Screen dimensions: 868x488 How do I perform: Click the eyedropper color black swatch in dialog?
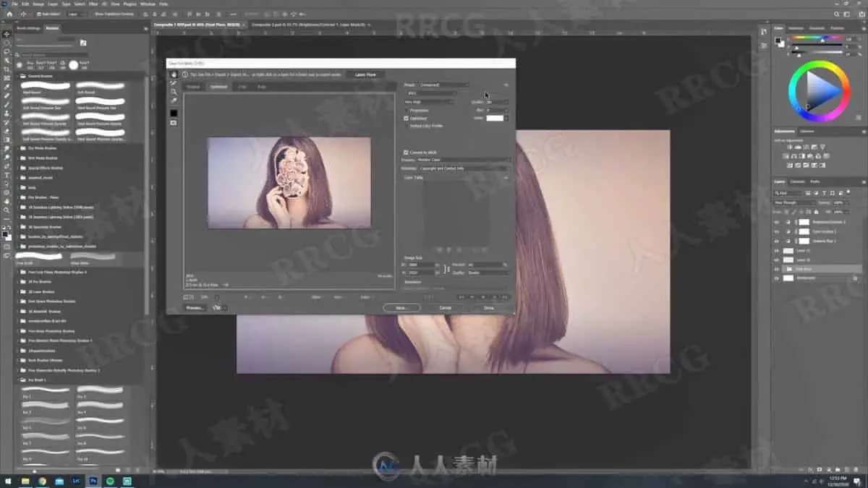(174, 113)
